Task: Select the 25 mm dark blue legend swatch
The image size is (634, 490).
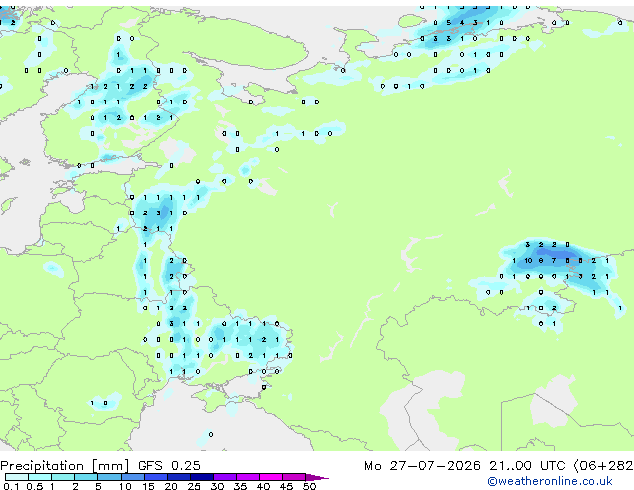Action: click(x=202, y=477)
